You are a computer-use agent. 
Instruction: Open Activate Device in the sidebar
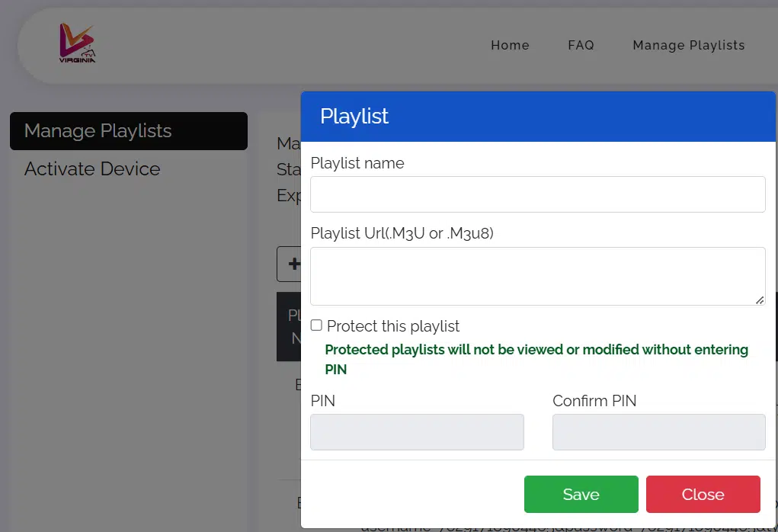[x=92, y=168]
